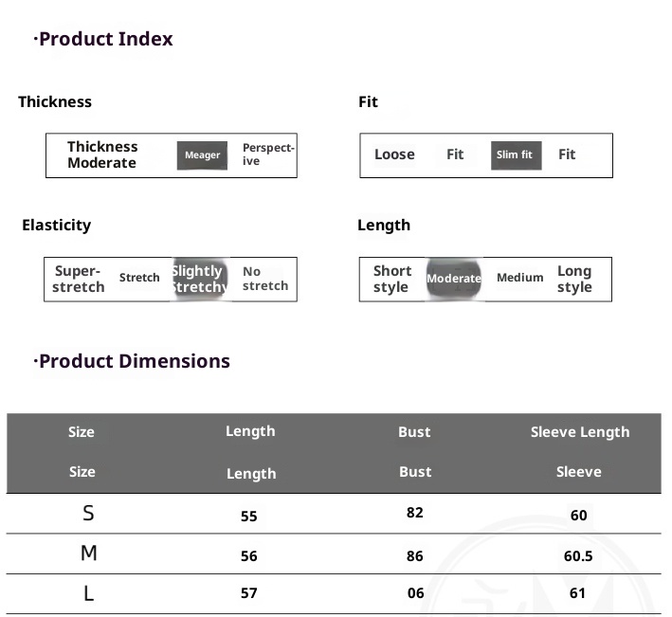Select the size L row label
Viewport: 672px width, 617px height.
pyautogui.click(x=88, y=594)
